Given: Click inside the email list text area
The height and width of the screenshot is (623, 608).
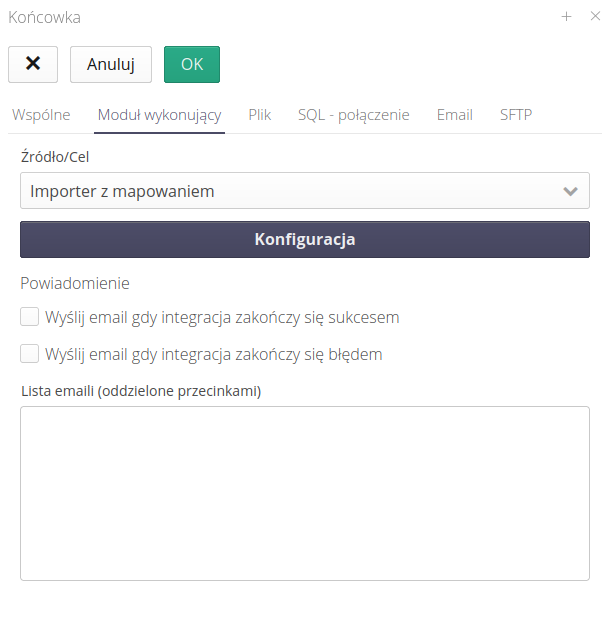Looking at the screenshot, I should tap(305, 493).
